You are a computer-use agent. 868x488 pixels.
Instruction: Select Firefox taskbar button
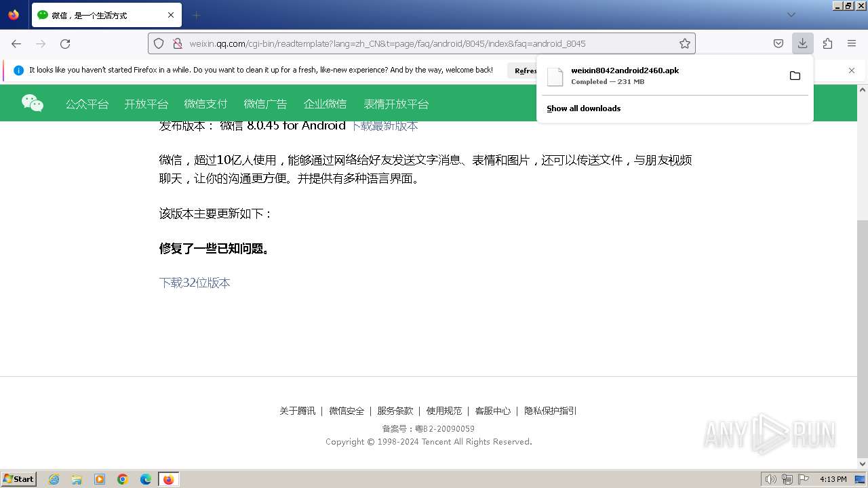click(x=168, y=479)
